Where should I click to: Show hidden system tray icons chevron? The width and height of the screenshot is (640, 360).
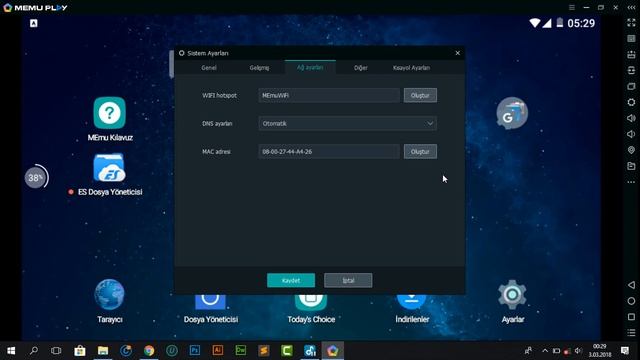coord(545,350)
